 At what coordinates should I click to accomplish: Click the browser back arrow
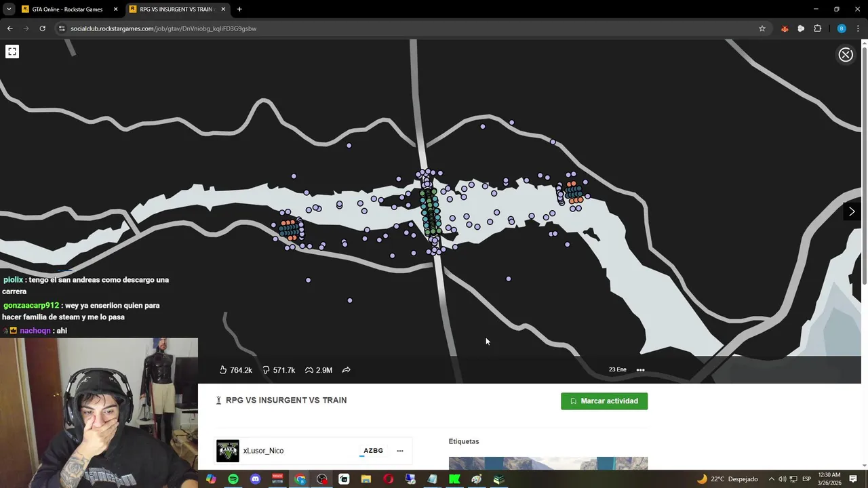pyautogui.click(x=9, y=28)
